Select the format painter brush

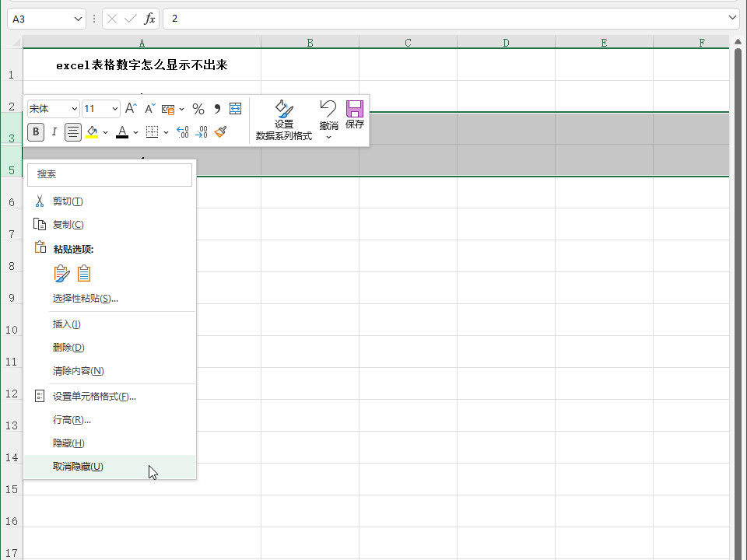coord(220,132)
